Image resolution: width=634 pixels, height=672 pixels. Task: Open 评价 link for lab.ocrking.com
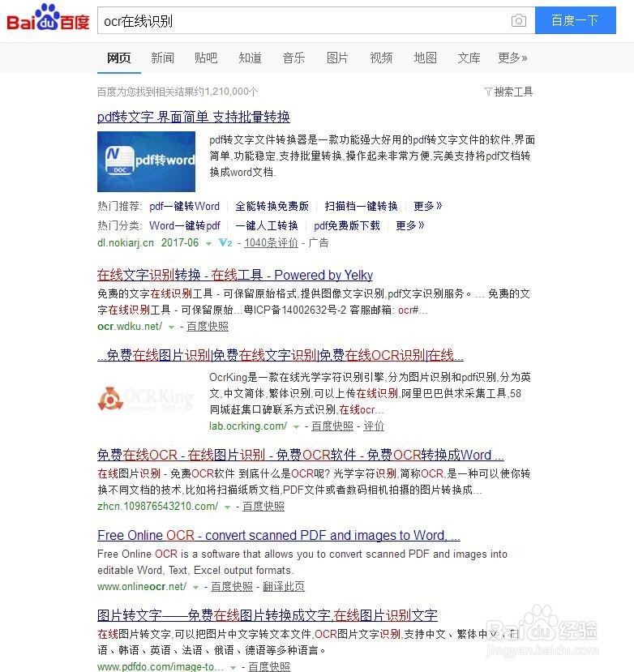374,426
